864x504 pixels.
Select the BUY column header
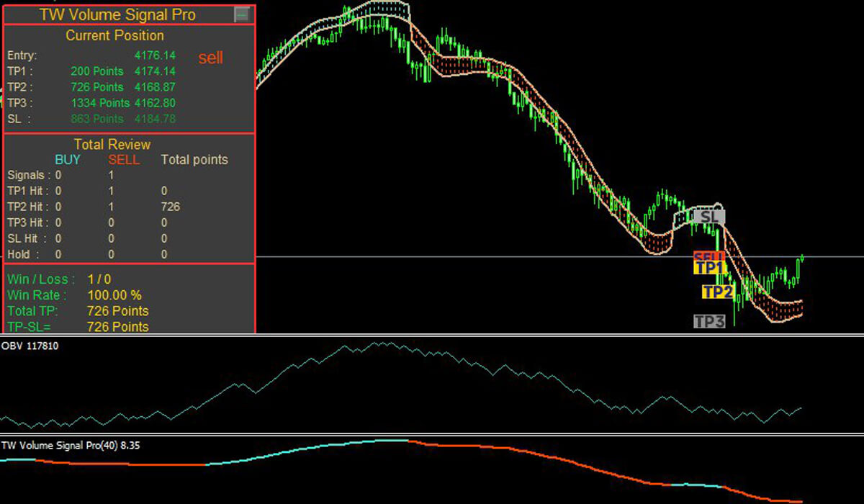(x=68, y=160)
